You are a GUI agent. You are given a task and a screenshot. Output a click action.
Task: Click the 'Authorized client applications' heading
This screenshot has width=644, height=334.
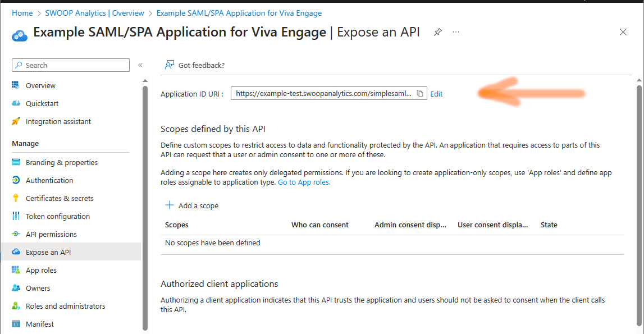220,284
